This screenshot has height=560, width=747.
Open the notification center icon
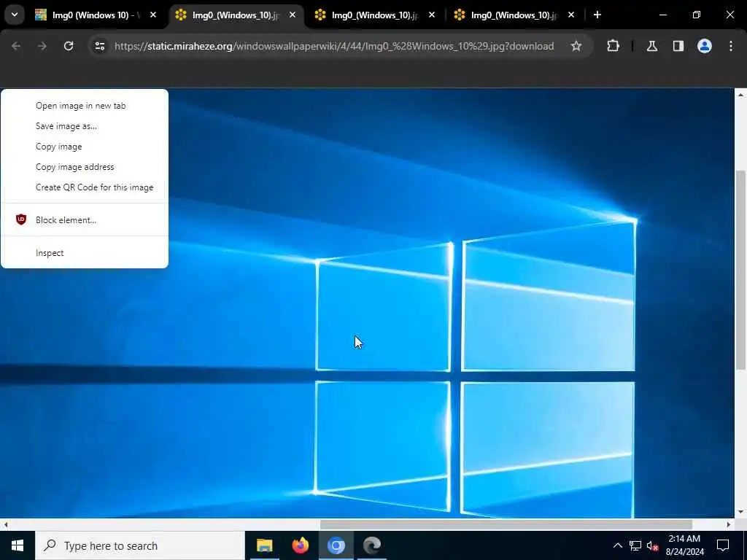tap(723, 545)
